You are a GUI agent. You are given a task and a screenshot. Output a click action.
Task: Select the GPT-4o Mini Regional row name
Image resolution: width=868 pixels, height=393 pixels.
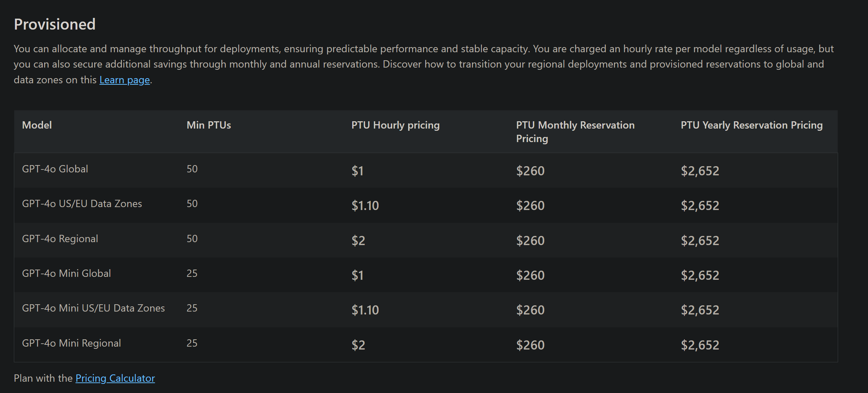[72, 343]
